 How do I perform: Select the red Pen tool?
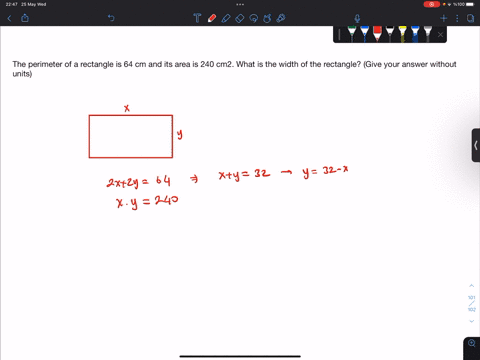[212, 18]
